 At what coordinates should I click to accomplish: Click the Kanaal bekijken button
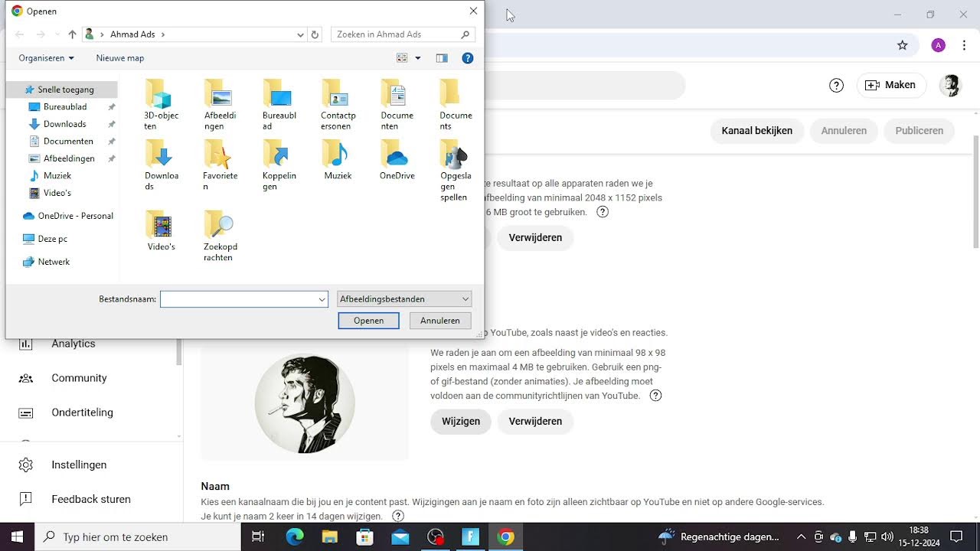pos(756,131)
